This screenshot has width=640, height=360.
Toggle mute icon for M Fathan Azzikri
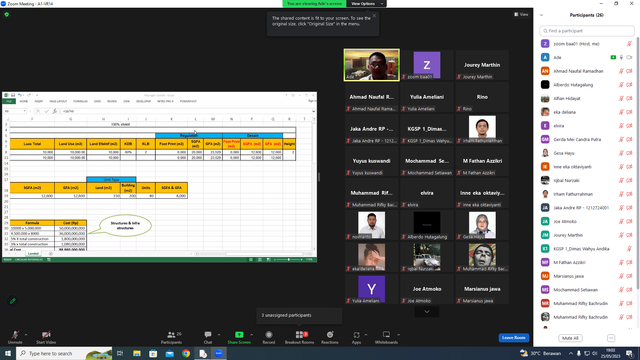(621, 262)
